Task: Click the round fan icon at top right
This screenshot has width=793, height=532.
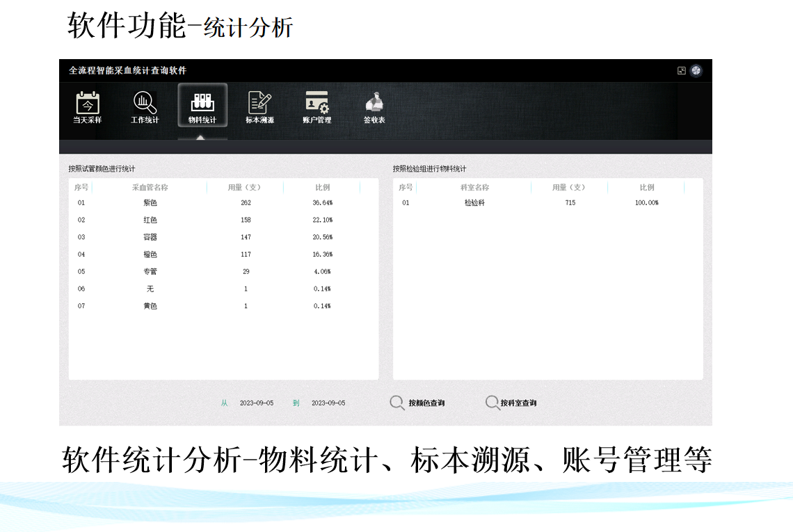Action: 696,70
